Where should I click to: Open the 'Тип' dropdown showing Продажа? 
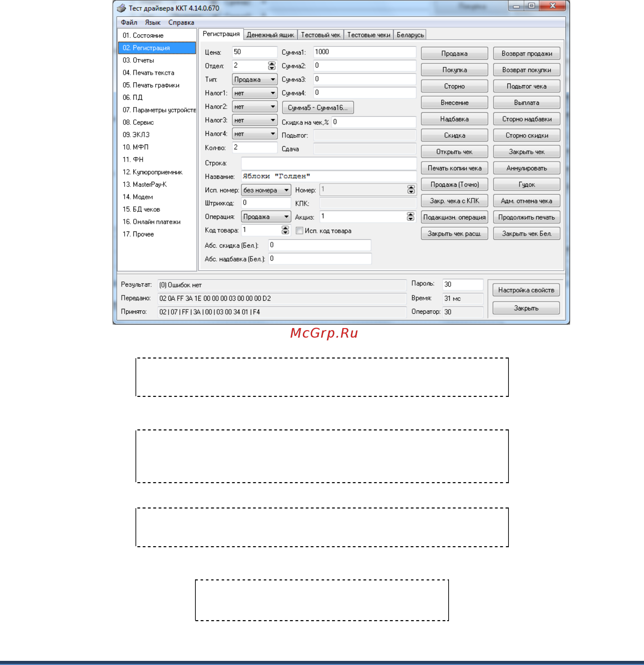(255, 79)
